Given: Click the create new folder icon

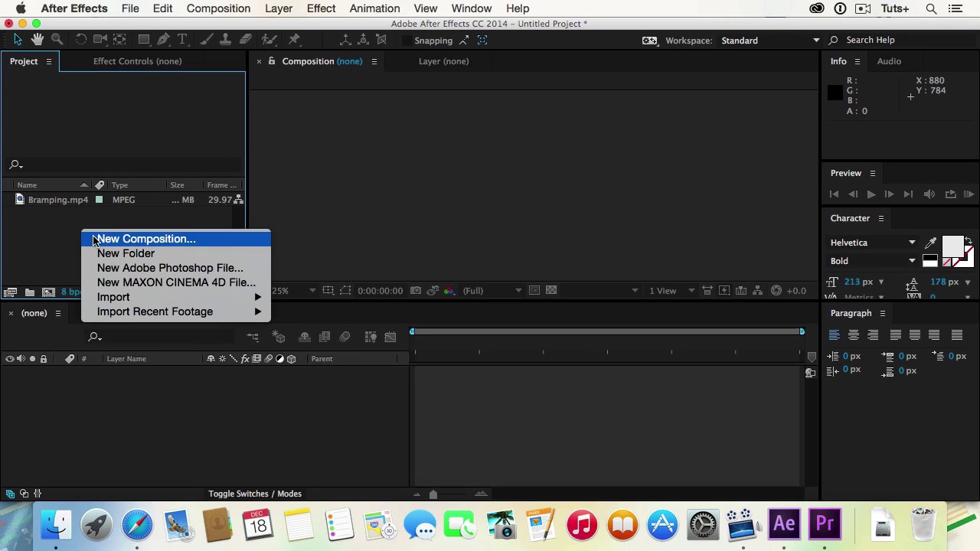Looking at the screenshot, I should pos(29,292).
